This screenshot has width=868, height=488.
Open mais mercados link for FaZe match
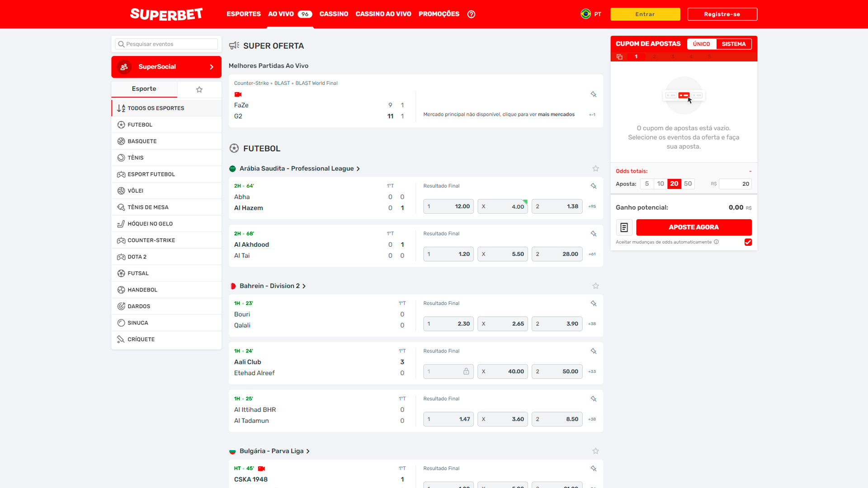click(x=556, y=115)
